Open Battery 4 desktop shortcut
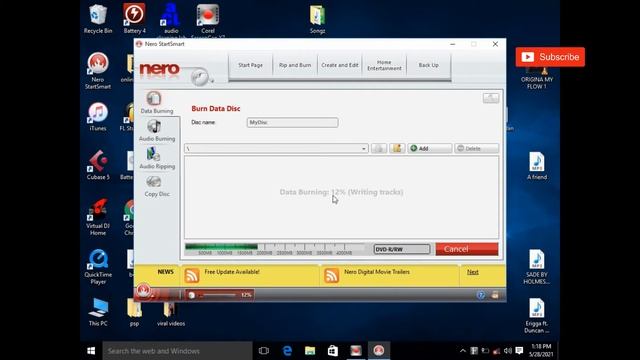The height and width of the screenshot is (360, 640). [x=134, y=19]
